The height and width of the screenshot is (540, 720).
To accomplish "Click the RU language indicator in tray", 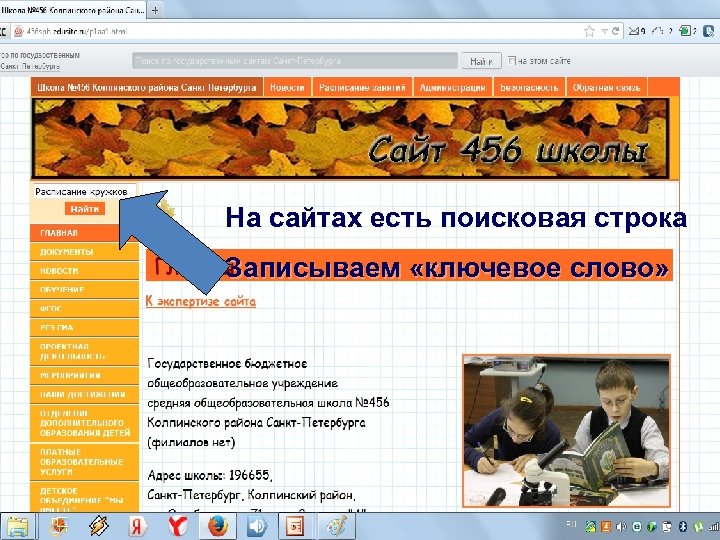I will click(571, 523).
